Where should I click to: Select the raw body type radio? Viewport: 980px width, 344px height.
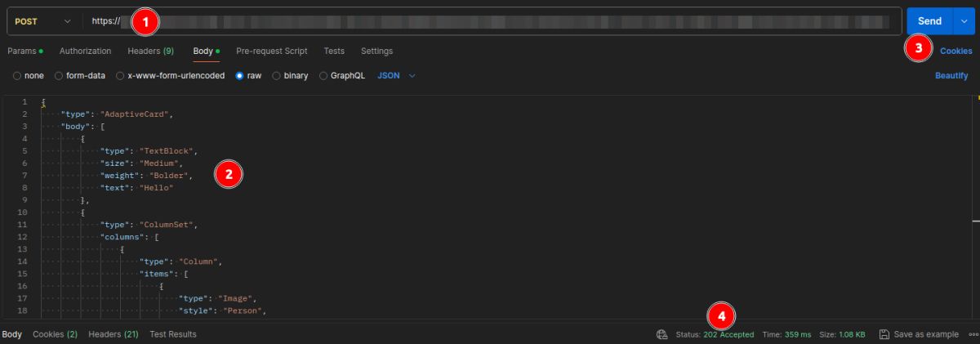point(239,75)
